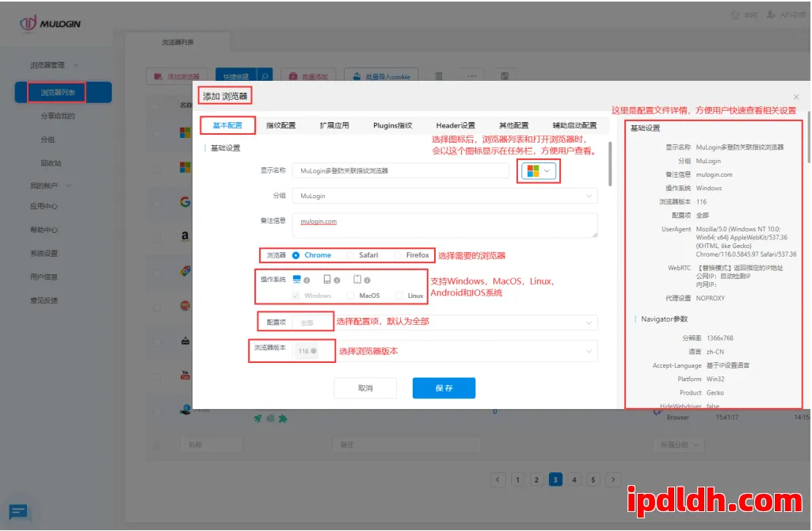Select the desktop operating system icon
The width and height of the screenshot is (812, 531).
[x=297, y=279]
